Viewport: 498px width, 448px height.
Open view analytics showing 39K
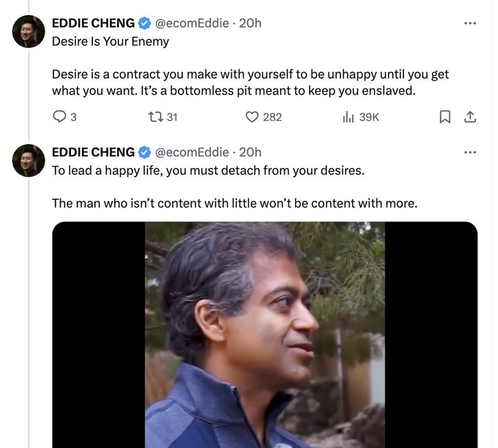point(348,117)
